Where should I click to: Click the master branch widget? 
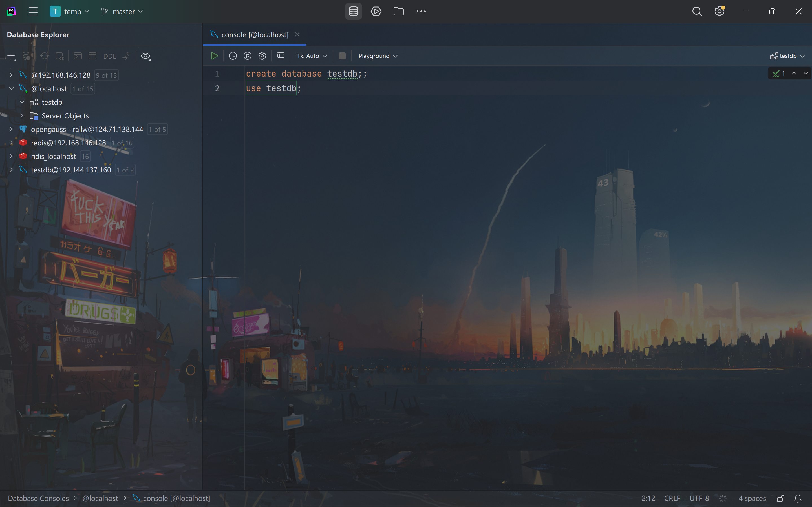[x=122, y=11]
